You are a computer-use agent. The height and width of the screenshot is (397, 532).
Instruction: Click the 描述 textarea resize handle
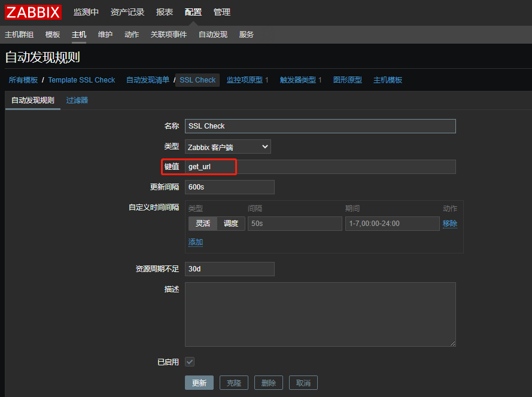[x=452, y=343]
